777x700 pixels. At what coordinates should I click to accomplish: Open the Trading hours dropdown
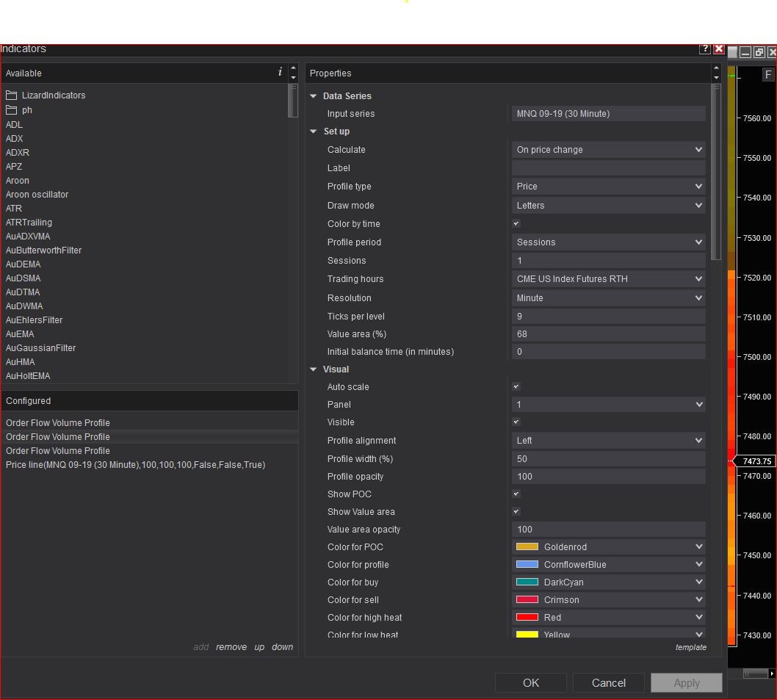(608, 279)
